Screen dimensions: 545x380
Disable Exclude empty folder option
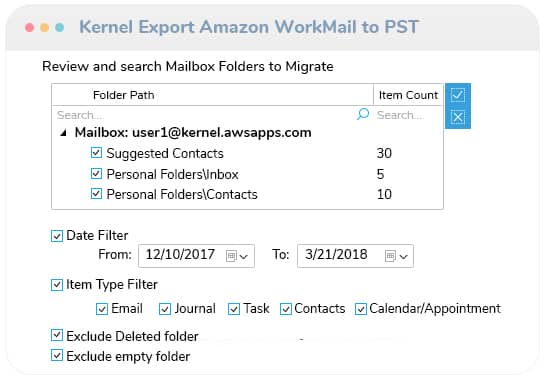pyautogui.click(x=57, y=356)
